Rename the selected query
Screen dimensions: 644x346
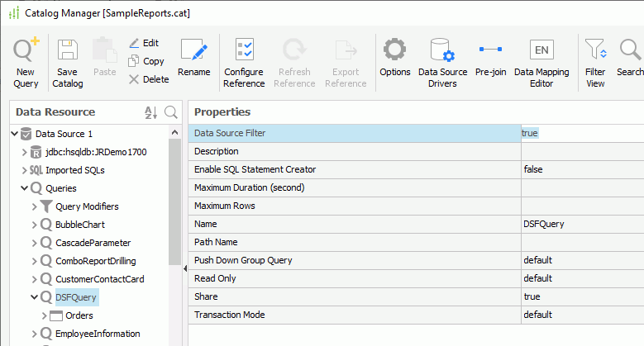coord(193,58)
